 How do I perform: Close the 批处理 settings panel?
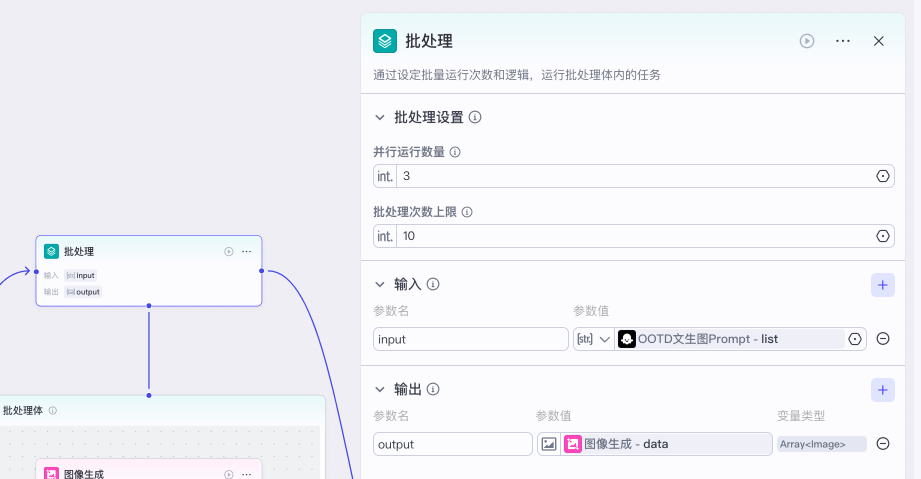[879, 41]
